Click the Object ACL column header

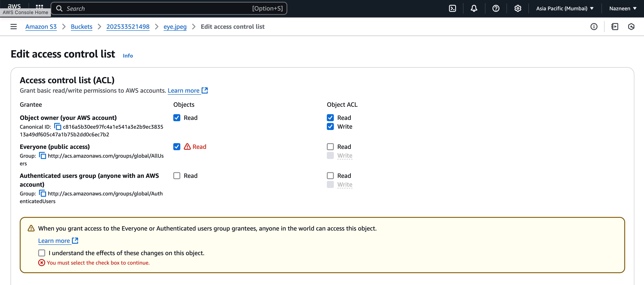coord(342,104)
